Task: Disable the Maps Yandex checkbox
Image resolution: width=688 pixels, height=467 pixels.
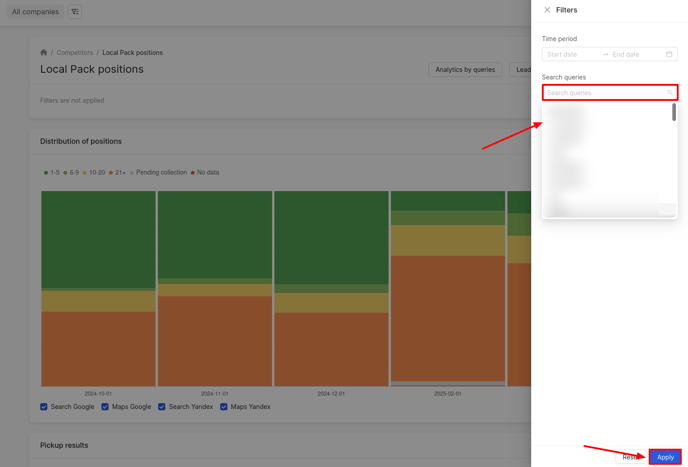Action: (x=224, y=407)
